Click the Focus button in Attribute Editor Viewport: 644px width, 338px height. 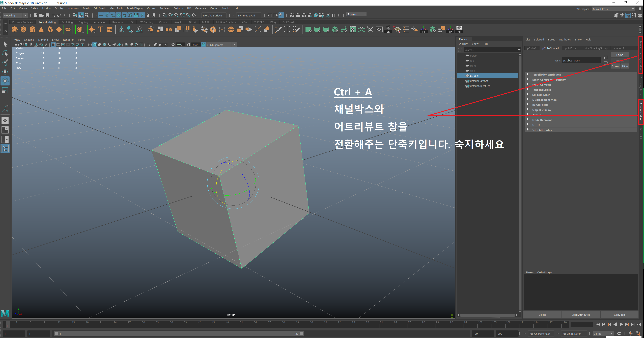tap(620, 55)
